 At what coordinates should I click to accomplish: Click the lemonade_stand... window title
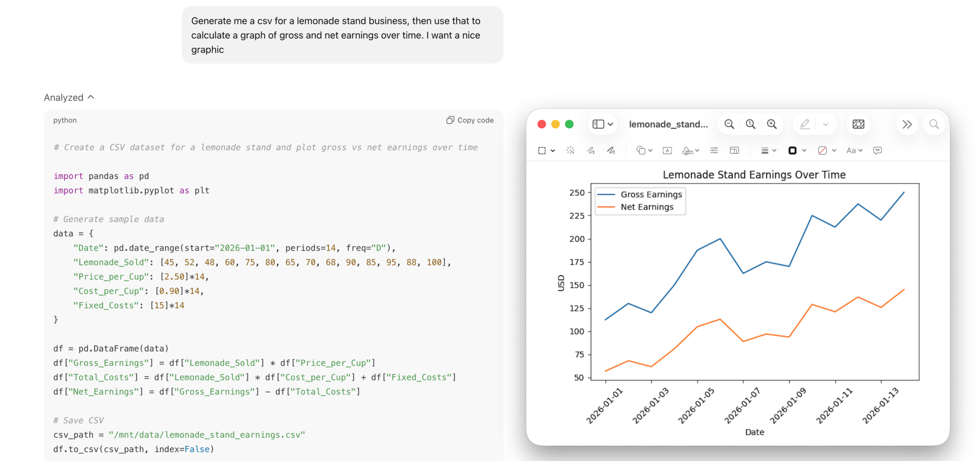(668, 124)
